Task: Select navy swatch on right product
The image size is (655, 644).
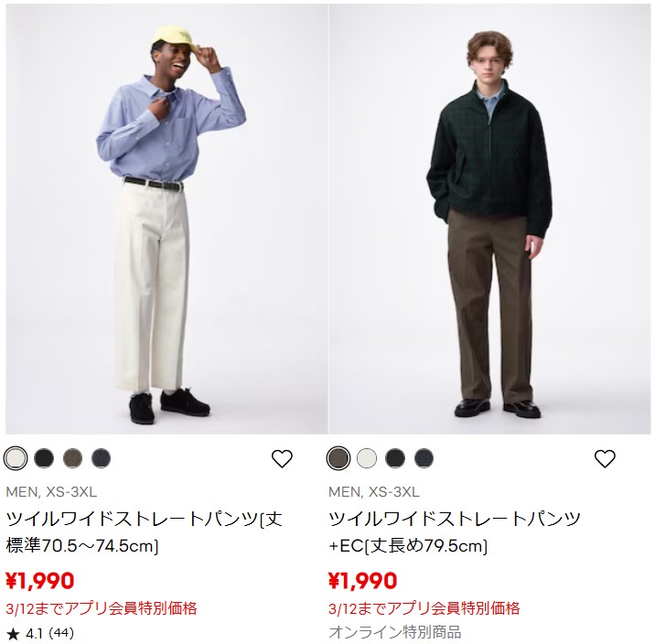Action: 424,458
